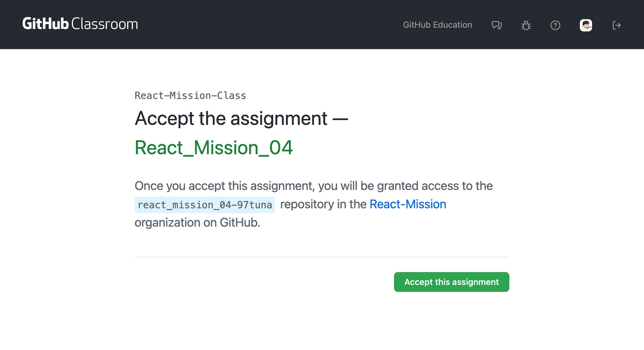Click the "Accept the assignment —" heading

point(241,119)
